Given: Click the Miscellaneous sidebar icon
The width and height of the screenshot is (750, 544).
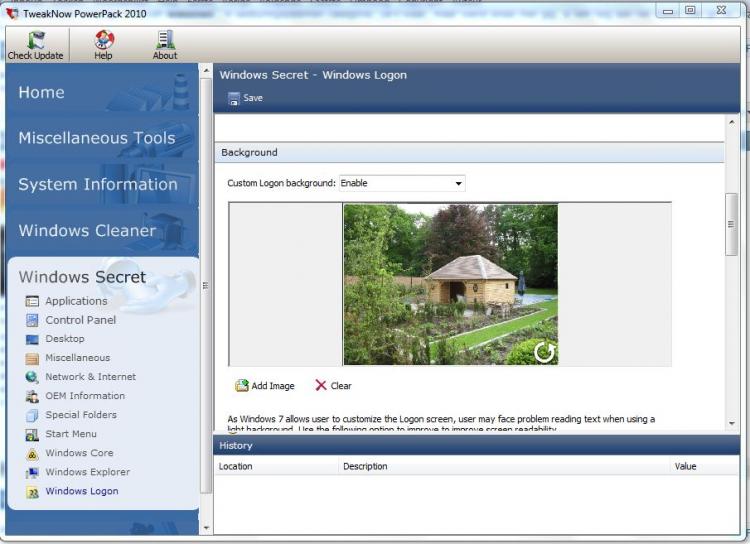Looking at the screenshot, I should (x=32, y=358).
